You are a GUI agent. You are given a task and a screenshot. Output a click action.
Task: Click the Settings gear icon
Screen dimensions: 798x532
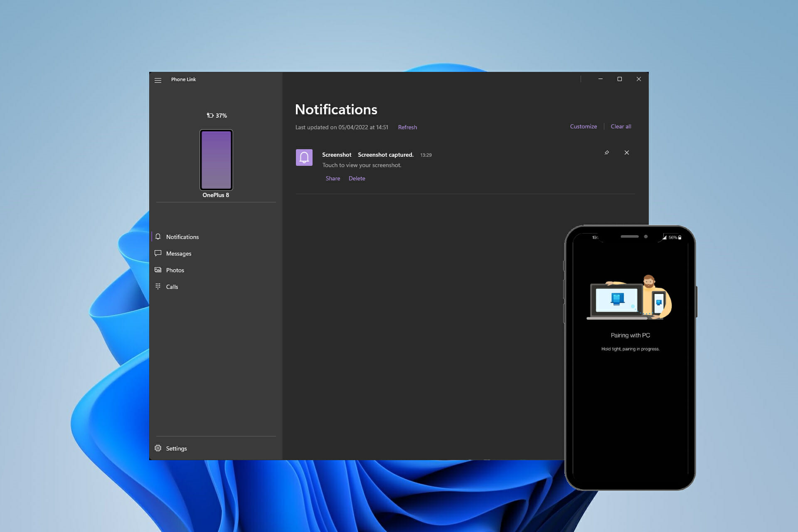tap(158, 448)
